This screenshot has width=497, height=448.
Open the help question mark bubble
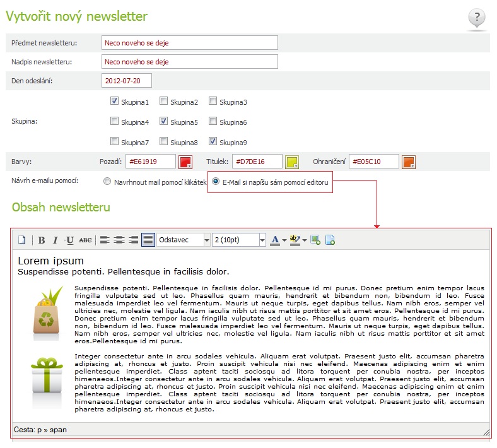477,19
